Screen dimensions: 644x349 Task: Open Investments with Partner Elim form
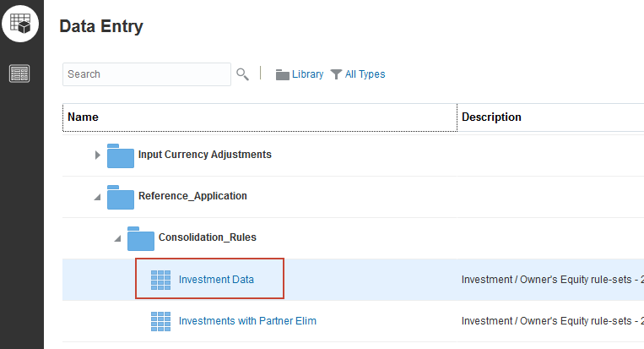click(x=247, y=321)
